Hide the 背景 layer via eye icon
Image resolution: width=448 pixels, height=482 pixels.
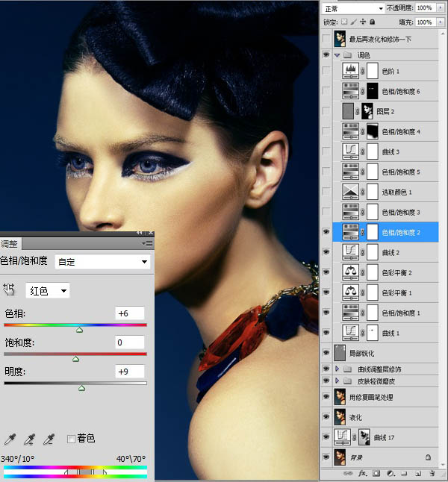(x=326, y=456)
